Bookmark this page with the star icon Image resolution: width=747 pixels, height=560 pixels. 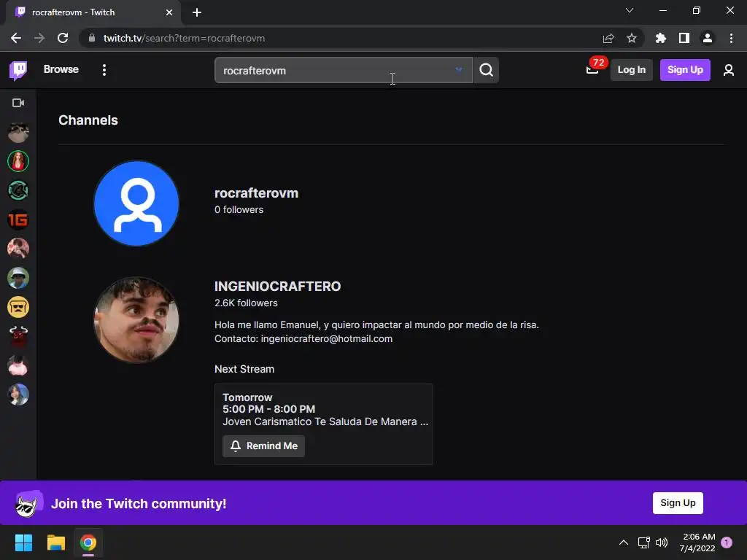click(x=632, y=38)
